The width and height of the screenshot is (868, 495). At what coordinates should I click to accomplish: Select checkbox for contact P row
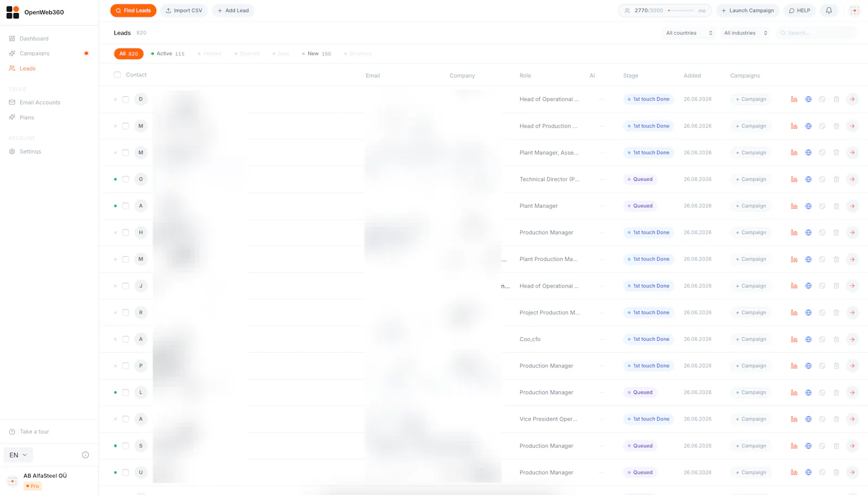point(125,366)
